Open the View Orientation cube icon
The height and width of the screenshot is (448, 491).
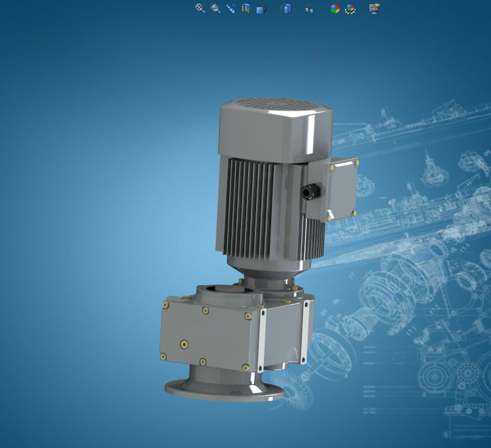261,9
